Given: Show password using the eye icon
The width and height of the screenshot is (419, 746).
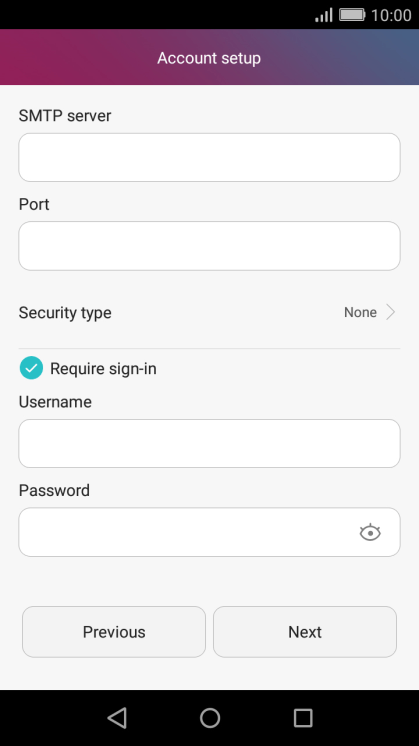Looking at the screenshot, I should coord(370,532).
